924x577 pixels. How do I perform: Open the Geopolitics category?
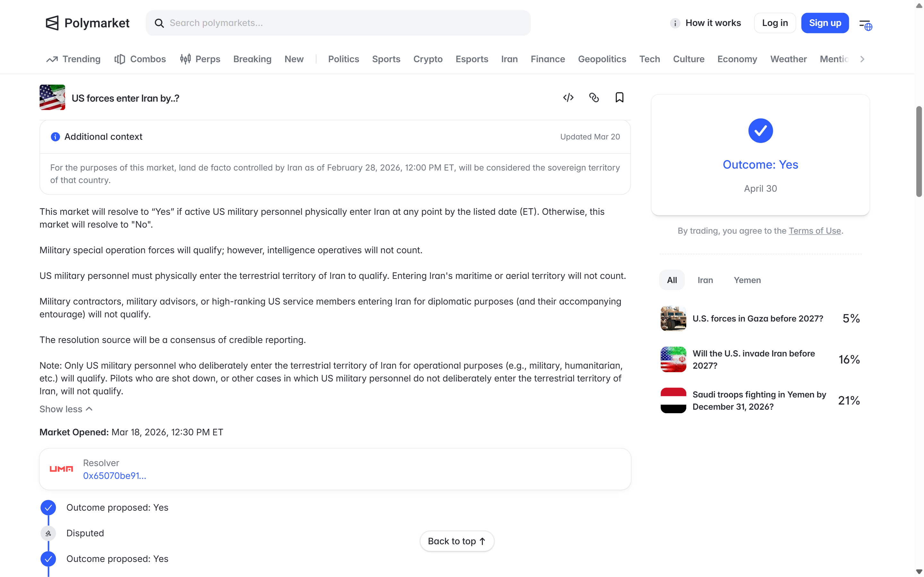click(602, 59)
